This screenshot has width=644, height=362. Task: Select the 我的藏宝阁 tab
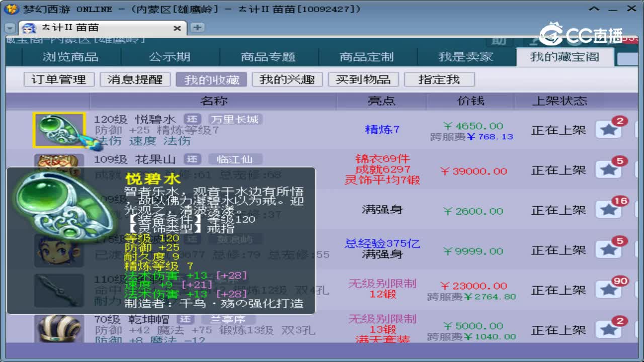click(x=565, y=57)
